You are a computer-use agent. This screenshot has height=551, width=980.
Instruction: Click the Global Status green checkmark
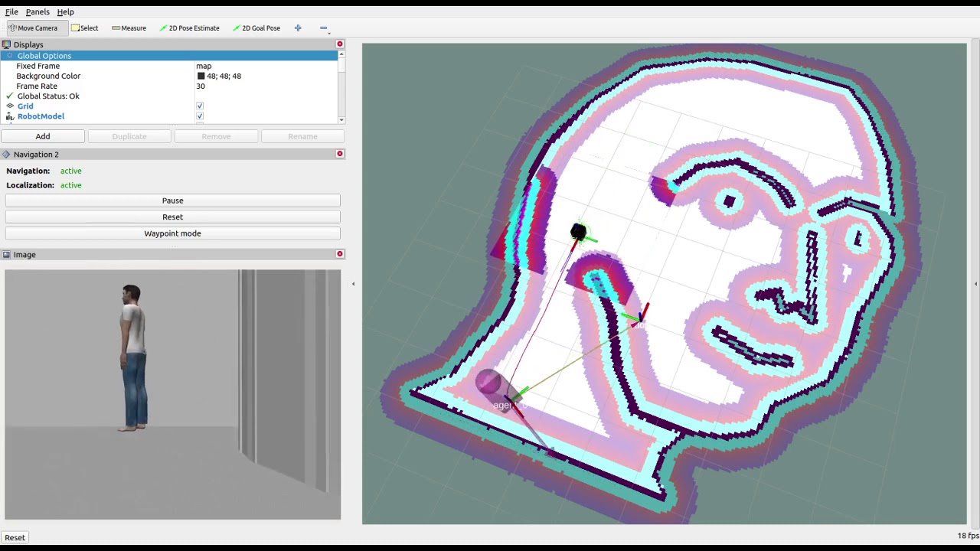10,96
